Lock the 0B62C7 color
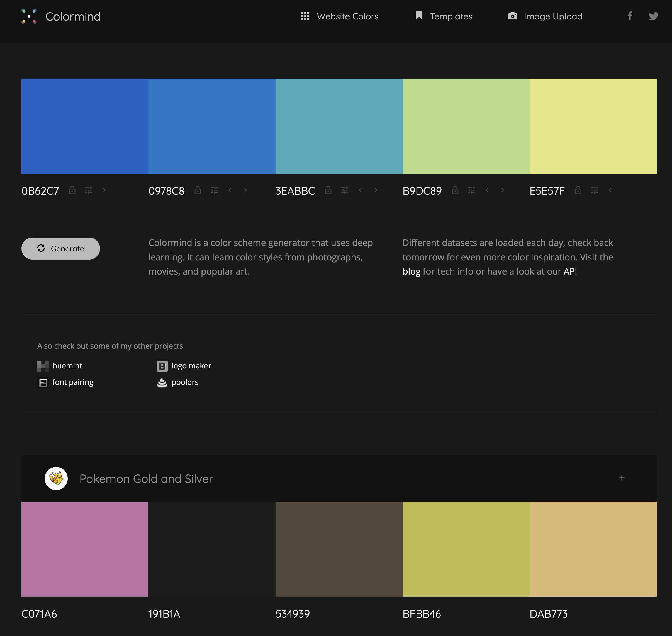 (72, 190)
